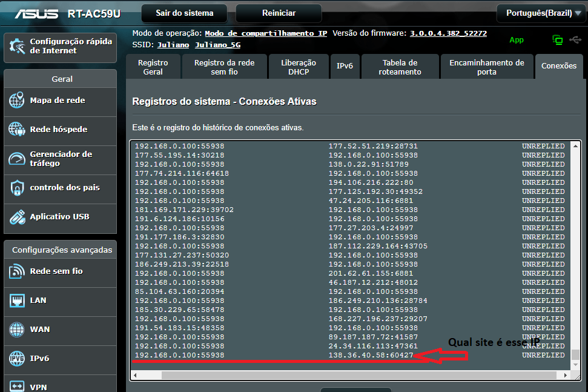Click inside the active connections log textarea
This screenshot has width=588, height=392.
coord(355,261)
